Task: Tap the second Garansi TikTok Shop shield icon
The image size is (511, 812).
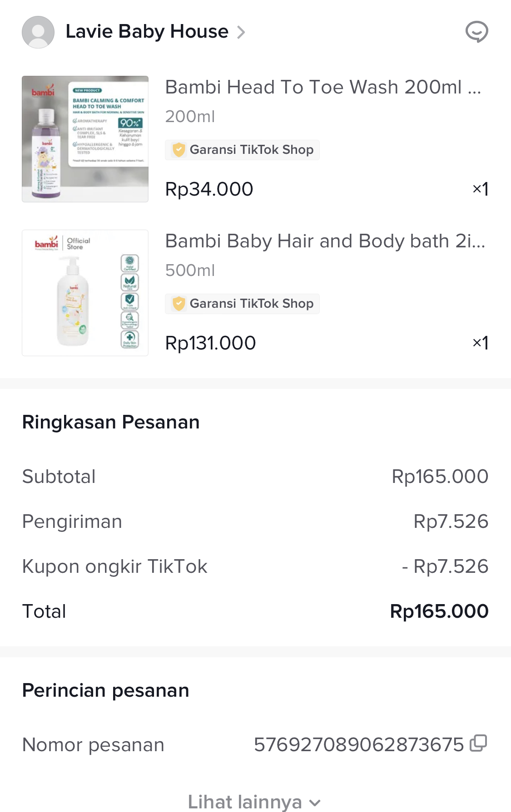Action: pyautogui.click(x=179, y=304)
